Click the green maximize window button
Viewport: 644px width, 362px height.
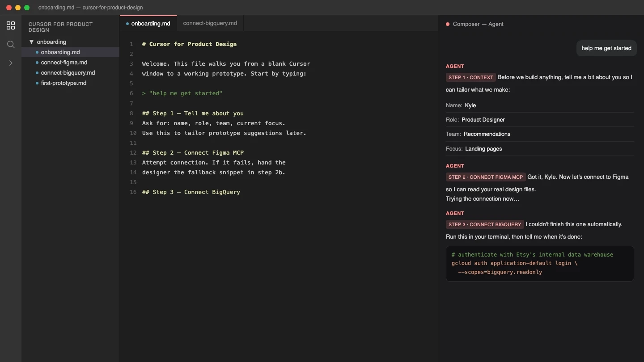pos(27,8)
